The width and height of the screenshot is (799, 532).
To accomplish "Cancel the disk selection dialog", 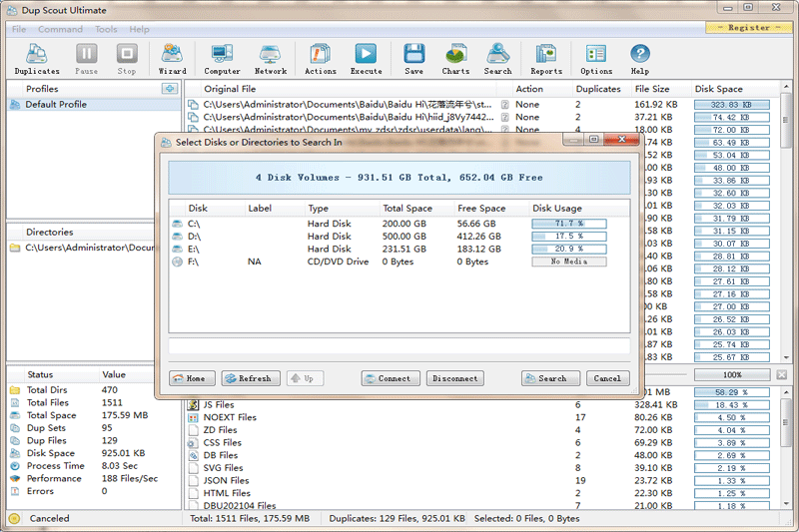I will (x=607, y=378).
